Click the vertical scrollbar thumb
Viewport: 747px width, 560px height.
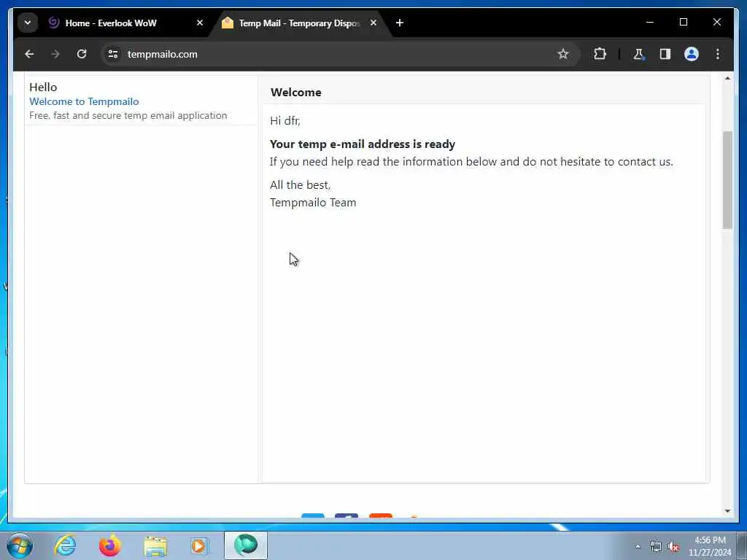point(727,180)
